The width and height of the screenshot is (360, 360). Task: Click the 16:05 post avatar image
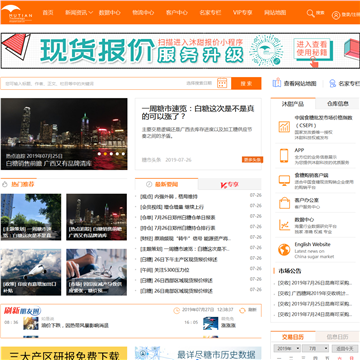[x=210, y=323]
